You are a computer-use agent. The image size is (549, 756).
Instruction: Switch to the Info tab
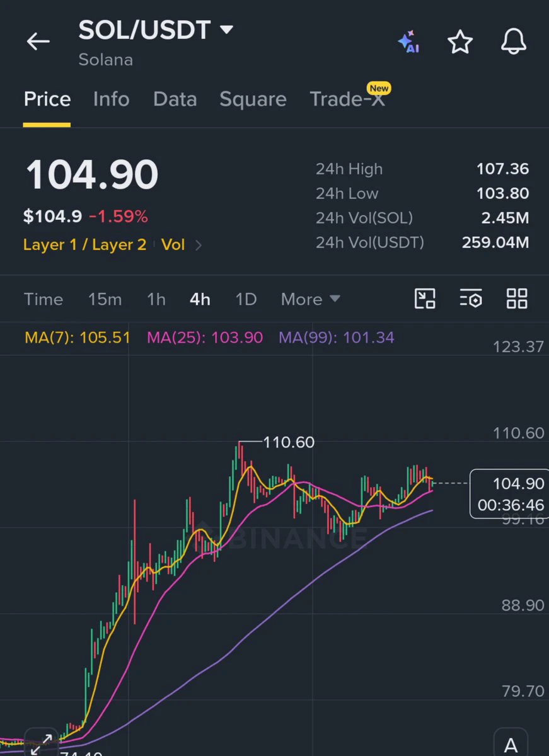point(111,99)
